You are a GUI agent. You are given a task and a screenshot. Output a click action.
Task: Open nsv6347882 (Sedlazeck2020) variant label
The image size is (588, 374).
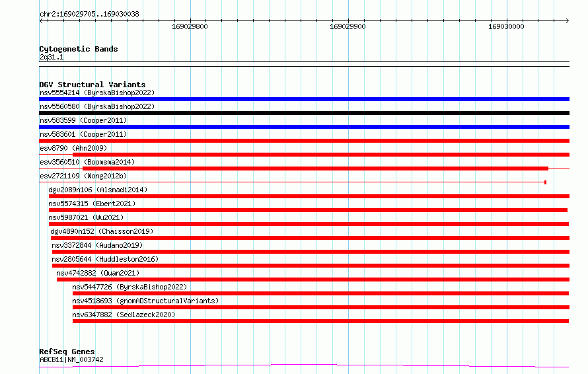tap(124, 315)
